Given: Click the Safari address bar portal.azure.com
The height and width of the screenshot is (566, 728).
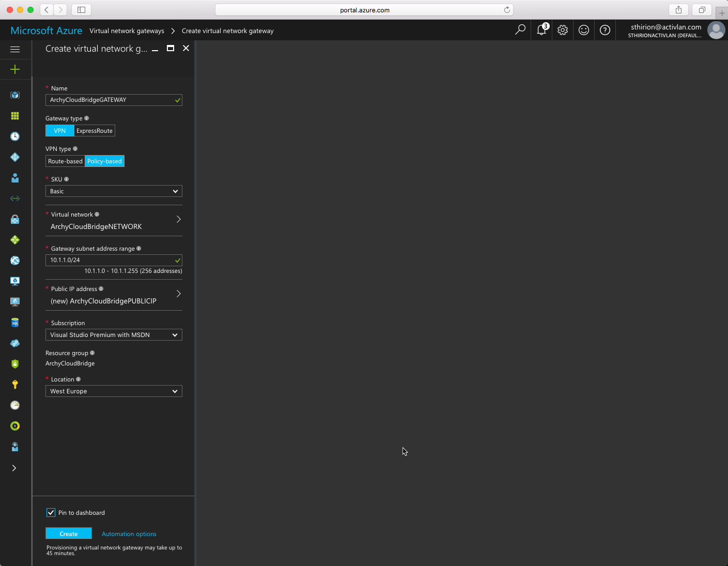Looking at the screenshot, I should (364, 10).
